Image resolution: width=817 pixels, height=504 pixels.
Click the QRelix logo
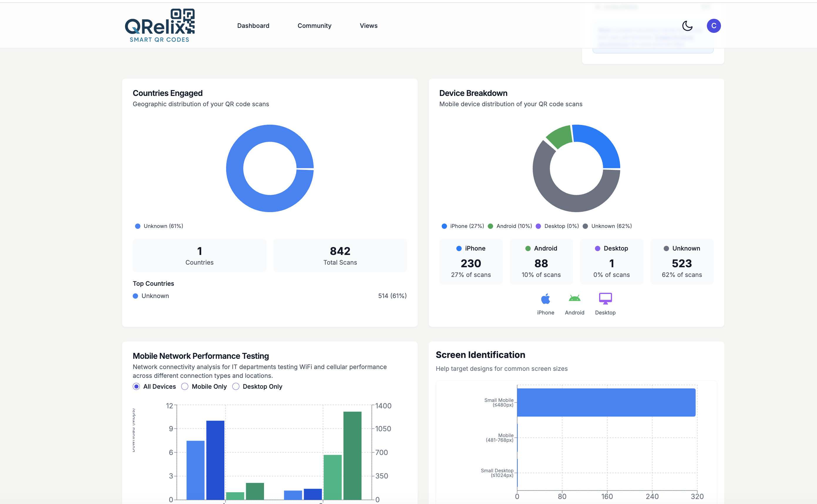(x=160, y=26)
